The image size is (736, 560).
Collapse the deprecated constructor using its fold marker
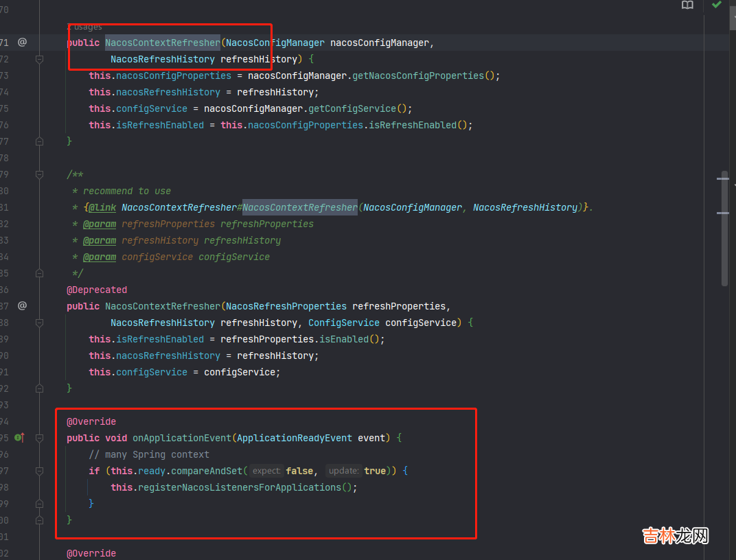pyautogui.click(x=39, y=323)
